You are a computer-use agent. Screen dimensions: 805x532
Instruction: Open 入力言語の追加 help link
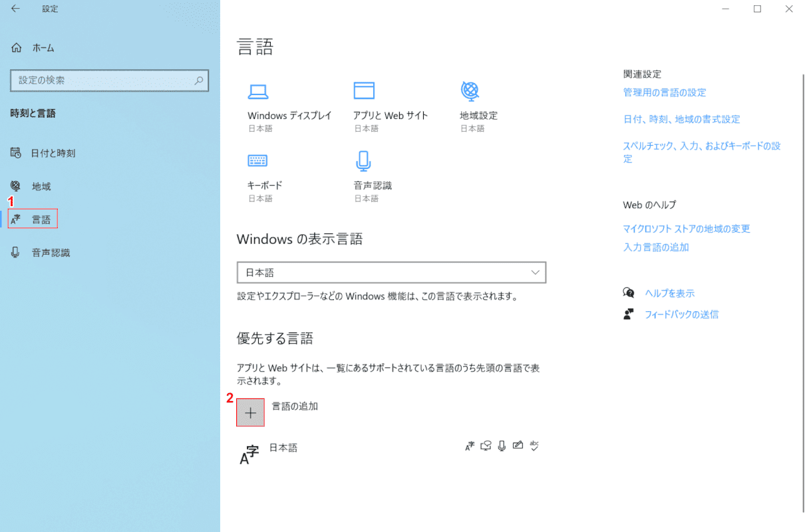[x=656, y=247]
